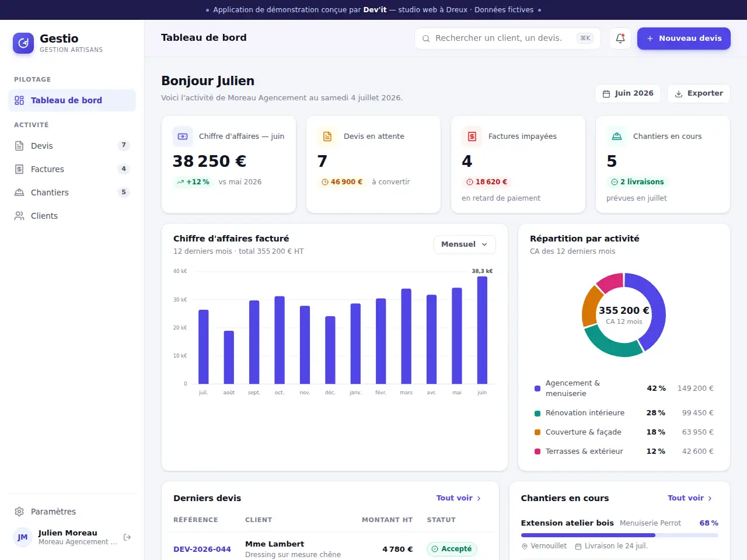Click the logout icon beside Julien Moreau
The height and width of the screenshot is (560, 747).
pos(127,537)
